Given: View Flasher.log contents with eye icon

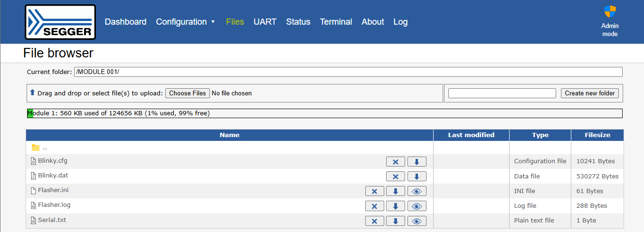Looking at the screenshot, I should (417, 206).
